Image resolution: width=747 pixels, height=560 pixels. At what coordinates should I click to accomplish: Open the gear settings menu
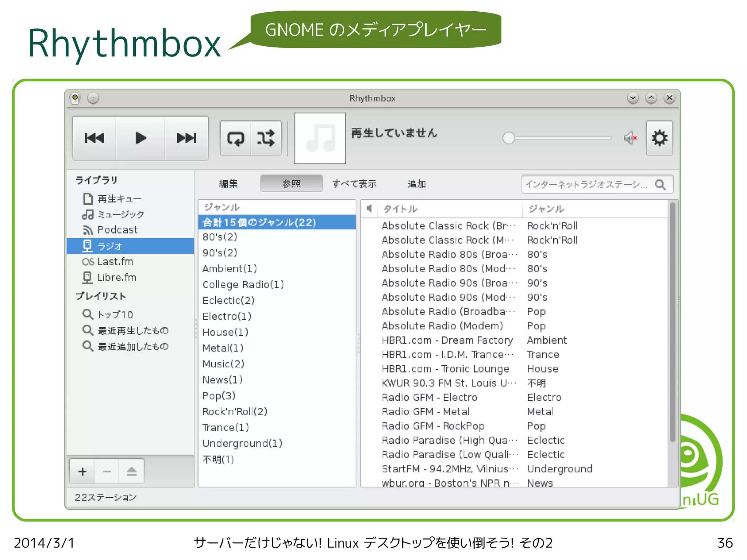(x=659, y=138)
